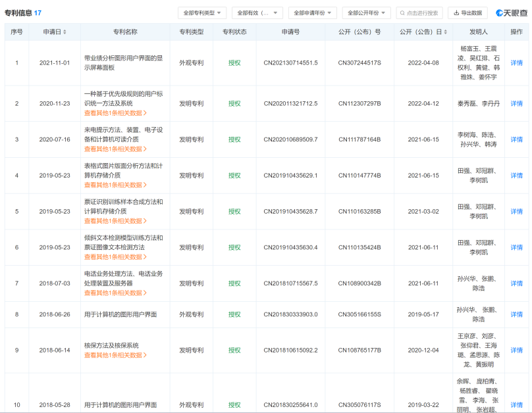532x413 pixels.
Task: Click the search magnifier icon
Action: (x=402, y=13)
